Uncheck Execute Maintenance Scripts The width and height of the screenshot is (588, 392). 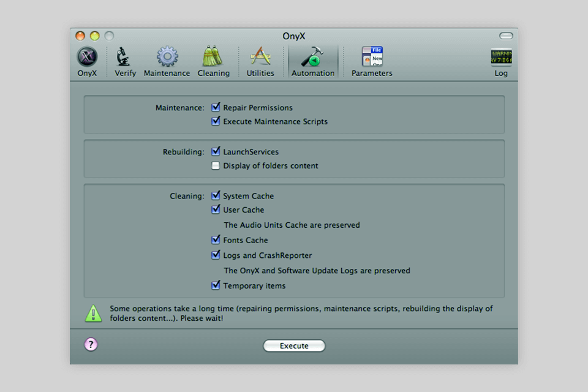216,121
